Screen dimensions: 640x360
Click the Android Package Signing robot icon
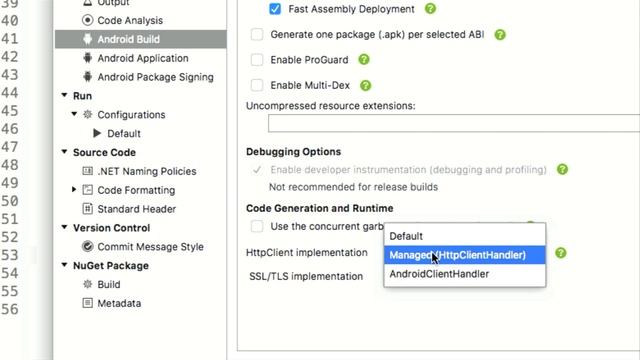[87, 77]
